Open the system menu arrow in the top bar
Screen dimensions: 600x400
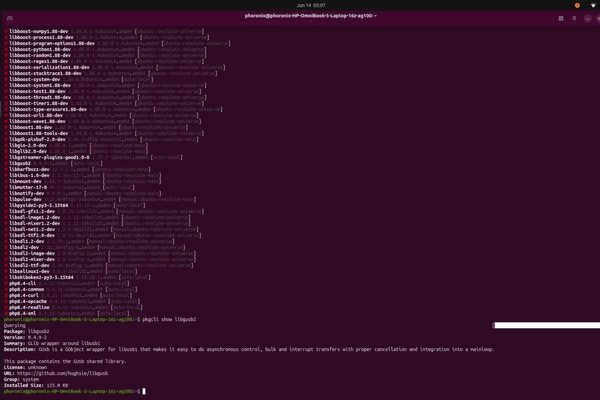pos(593,5)
